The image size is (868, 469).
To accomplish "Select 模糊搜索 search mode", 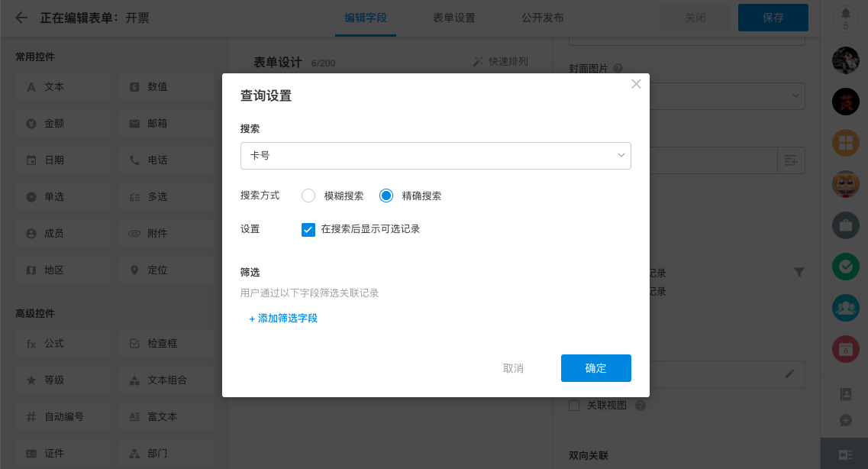I will pyautogui.click(x=308, y=196).
